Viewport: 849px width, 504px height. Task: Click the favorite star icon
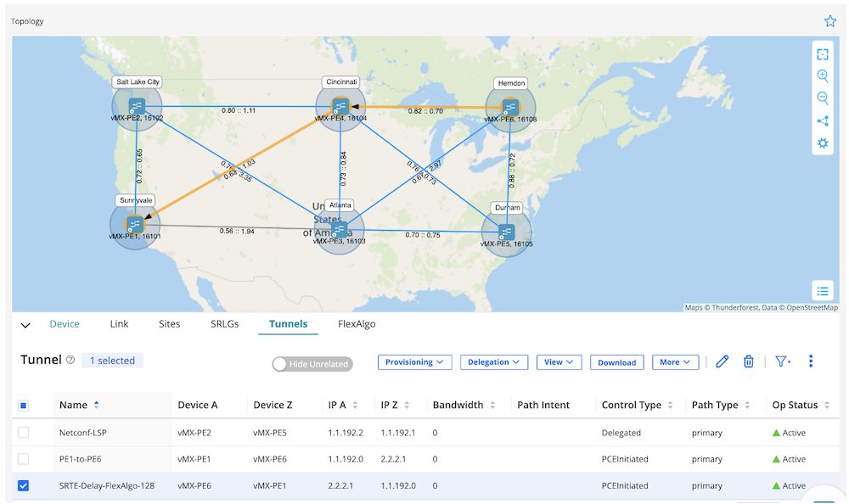coord(830,21)
